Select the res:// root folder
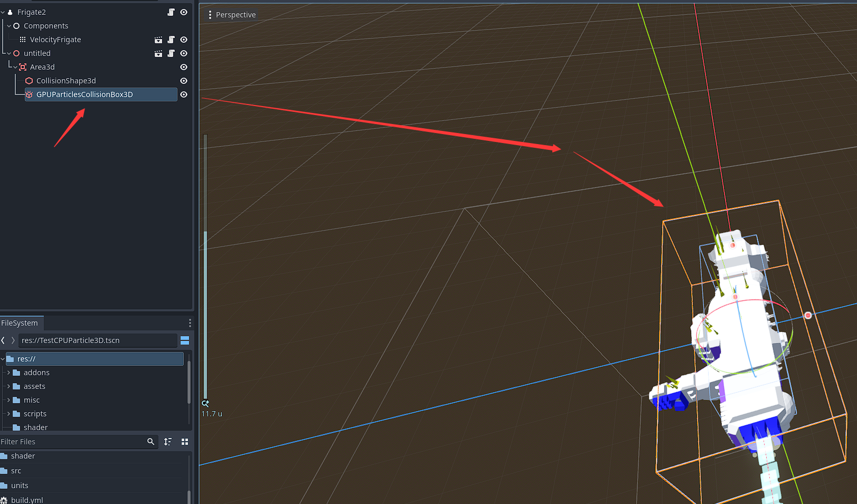The image size is (857, 504). click(x=94, y=359)
